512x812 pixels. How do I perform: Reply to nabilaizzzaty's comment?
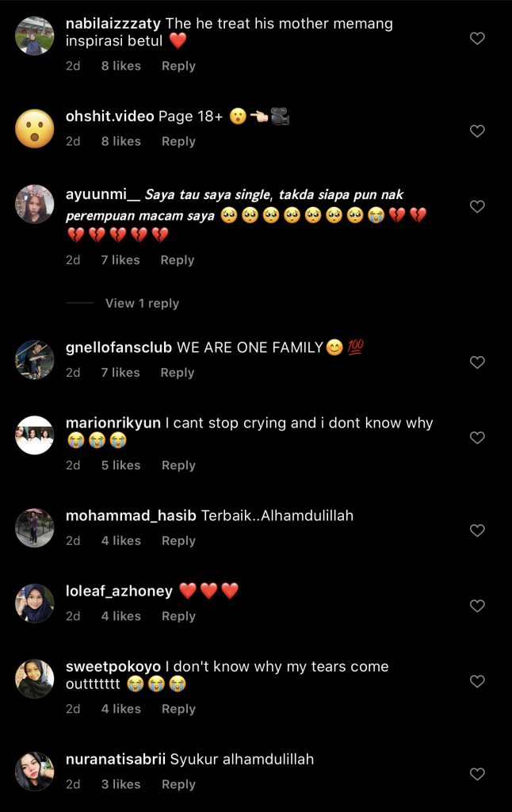pyautogui.click(x=178, y=66)
